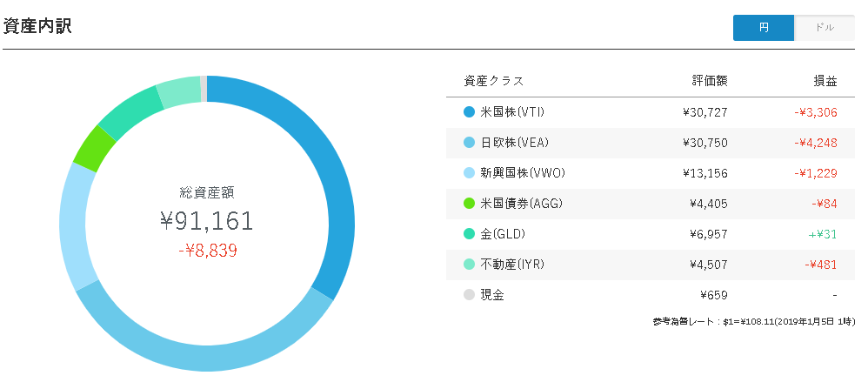Select the mint IYR donut segment
This screenshot has height=389, width=868.
[x=179, y=91]
